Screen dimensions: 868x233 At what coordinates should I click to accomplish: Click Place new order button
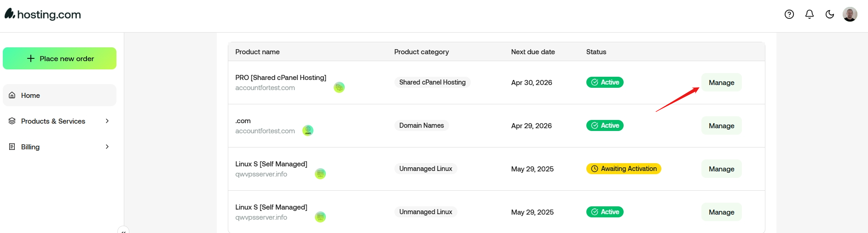click(x=59, y=58)
